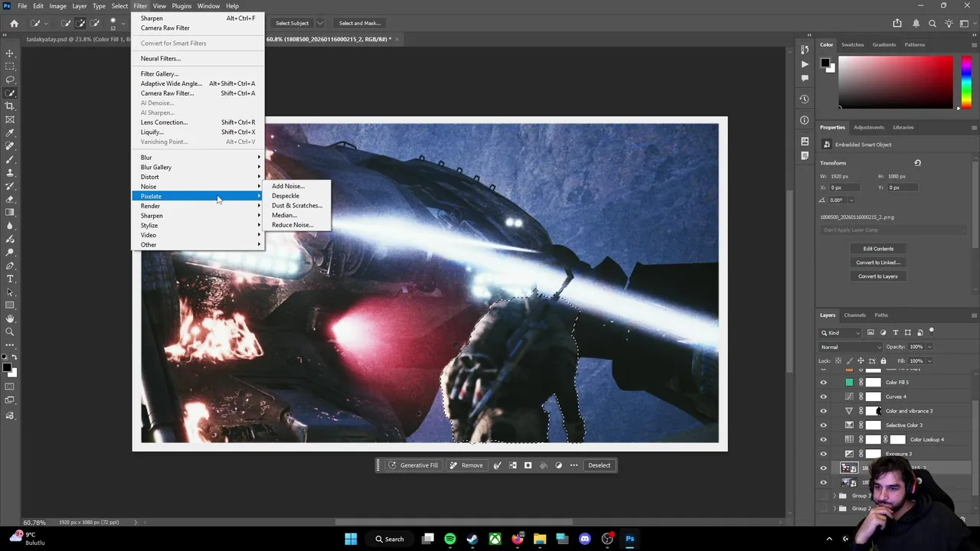Select the Rectangular Marquee tool
This screenshot has width=980, height=551.
click(x=10, y=66)
